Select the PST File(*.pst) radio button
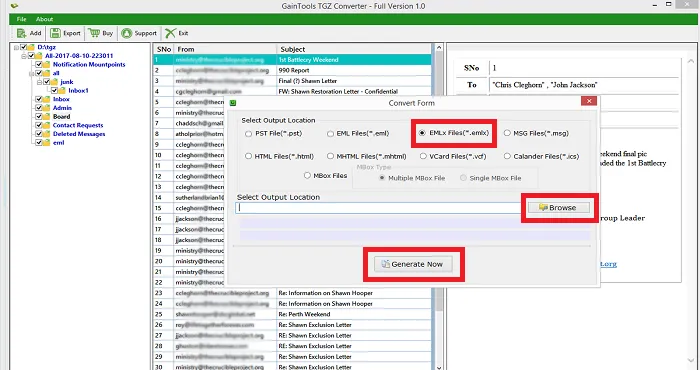Screen dimensions: 700x370 (248, 133)
